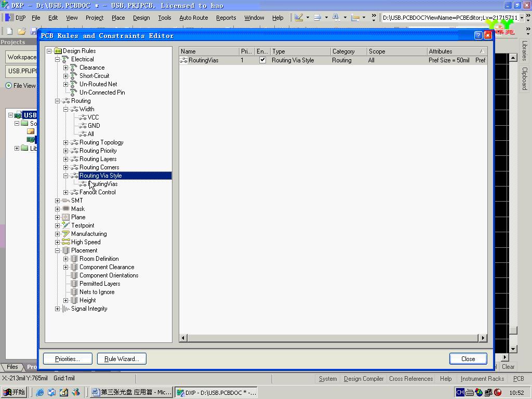Click the binoculars find toolbar icon

point(336,18)
